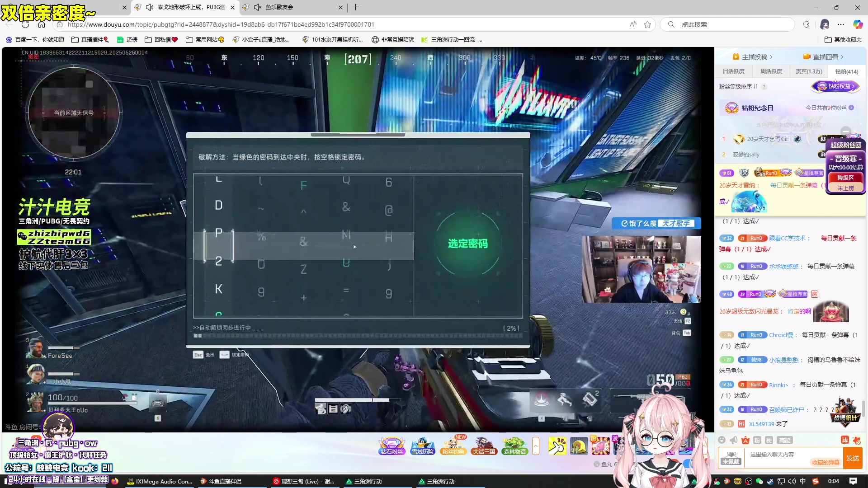Click the chat sidebar vertical scrollbar
The image size is (868, 488).
[864, 409]
